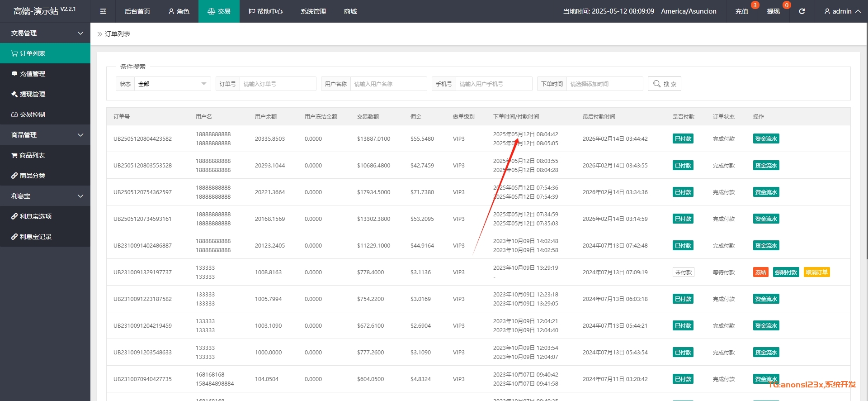Click user balance 20168.1569 cell
Image resolution: width=868 pixels, height=401 pixels.
[x=270, y=219]
